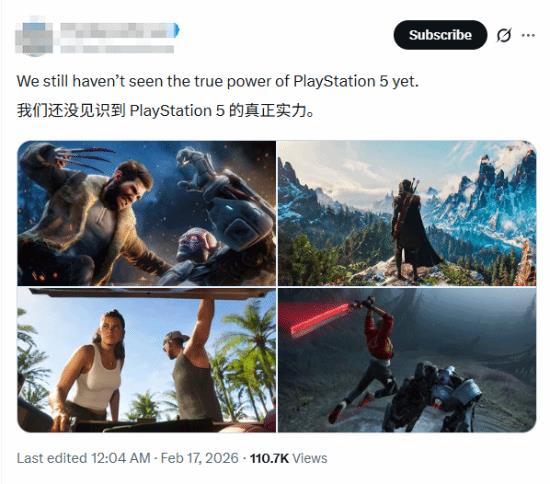
Task: Click the Feb 17, 2026 date
Action: pyautogui.click(x=200, y=458)
